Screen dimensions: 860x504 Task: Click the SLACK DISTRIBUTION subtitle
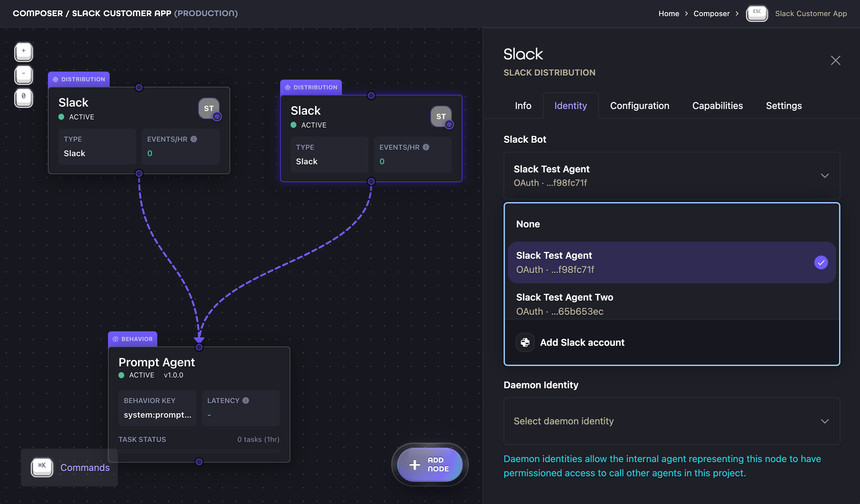pyautogui.click(x=549, y=73)
